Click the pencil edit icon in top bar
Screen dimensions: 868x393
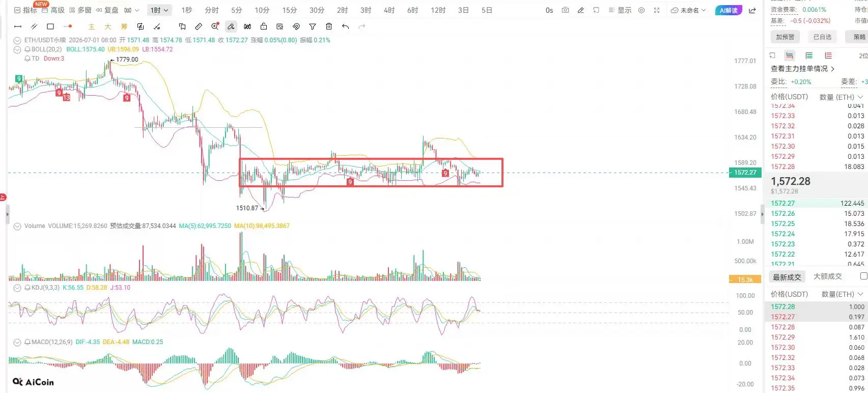(580, 10)
